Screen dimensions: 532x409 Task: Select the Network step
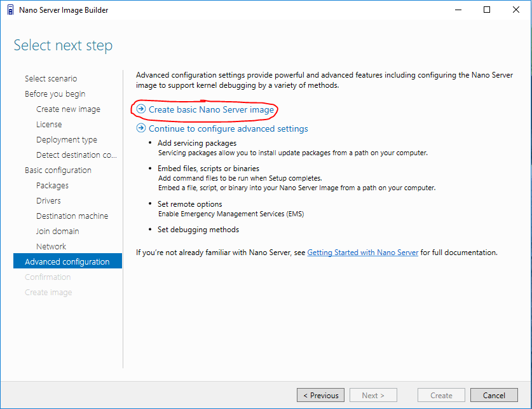click(51, 247)
